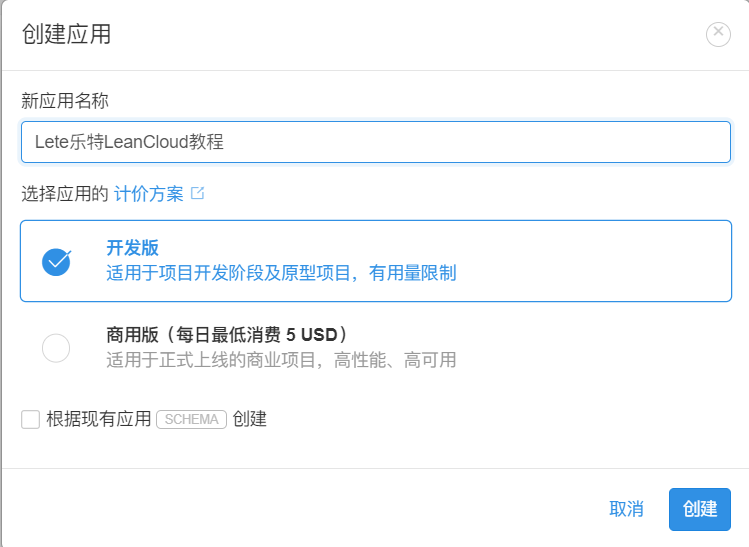
Task: Click the 选择应用的 label text
Action: [64, 194]
